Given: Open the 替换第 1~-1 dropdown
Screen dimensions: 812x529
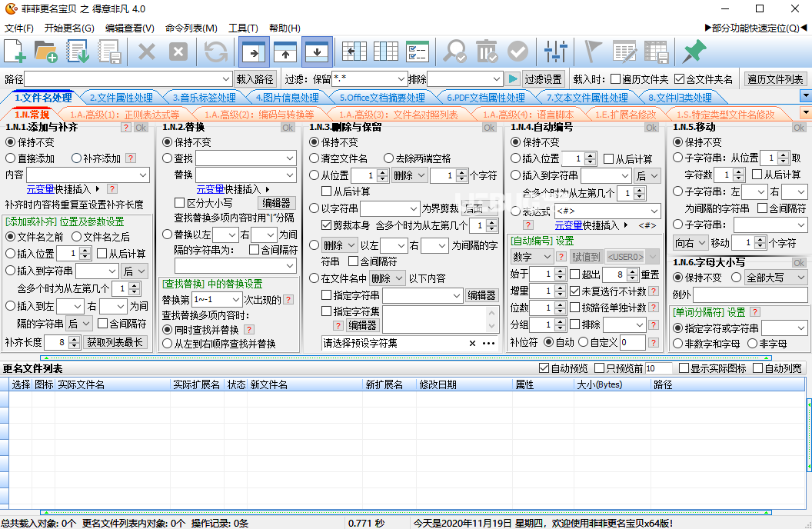Looking at the screenshot, I should (x=235, y=300).
